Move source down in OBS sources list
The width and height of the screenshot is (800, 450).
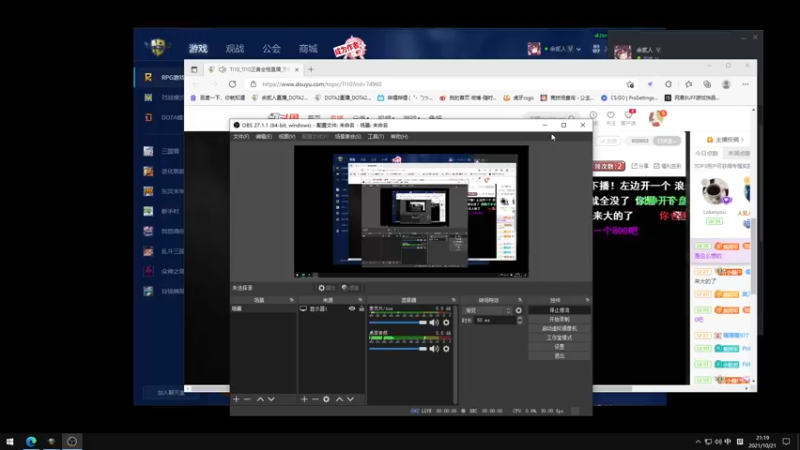[351, 399]
